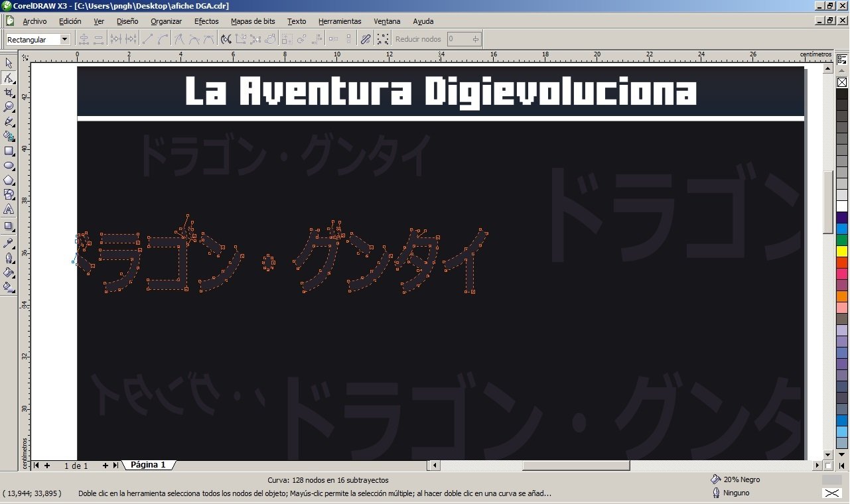Screen dimensions: 850x504
Task: Click the outline Ninguno swatch in status bar
Action: [x=831, y=493]
